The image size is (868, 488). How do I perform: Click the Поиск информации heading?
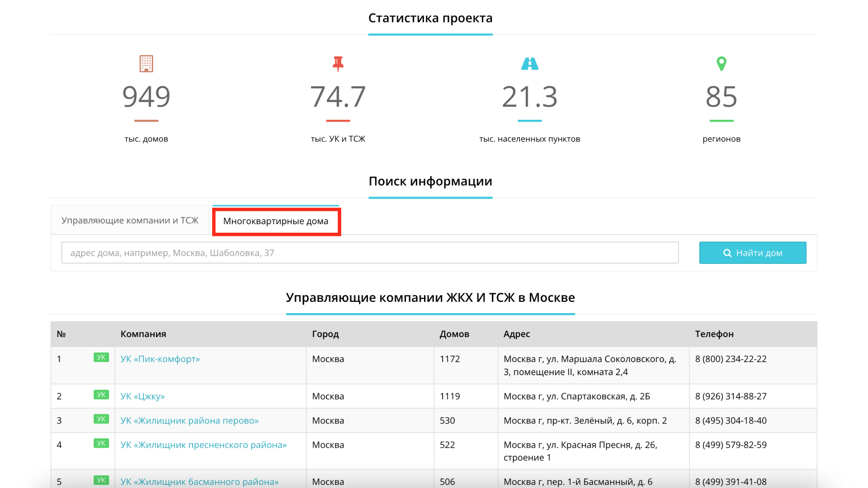click(430, 181)
